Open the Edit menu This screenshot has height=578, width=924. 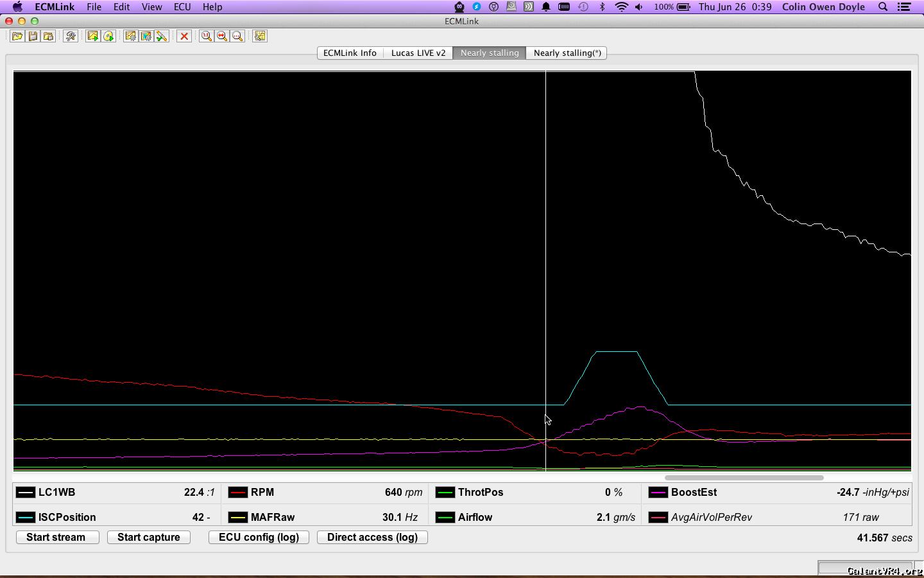121,7
